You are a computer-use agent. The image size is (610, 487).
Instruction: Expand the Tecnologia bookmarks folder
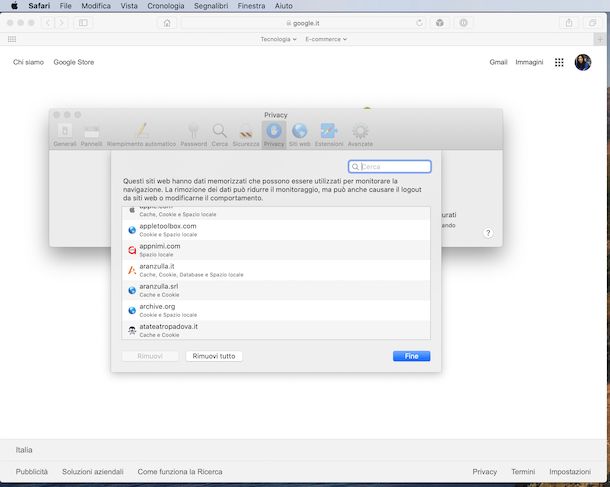(x=278, y=39)
